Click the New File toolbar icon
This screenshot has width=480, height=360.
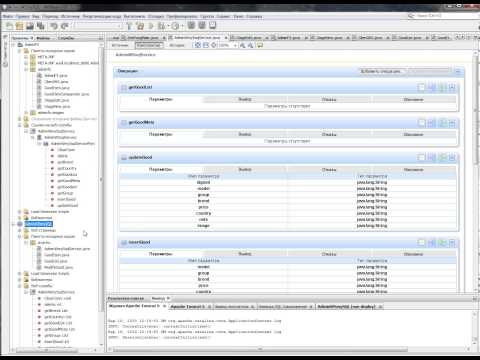[10, 26]
